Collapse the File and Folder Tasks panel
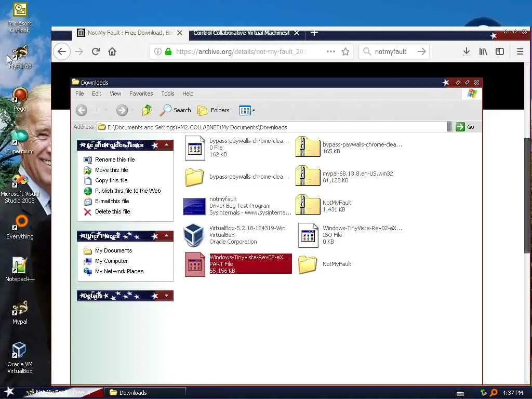The height and width of the screenshot is (399, 532). click(167, 145)
